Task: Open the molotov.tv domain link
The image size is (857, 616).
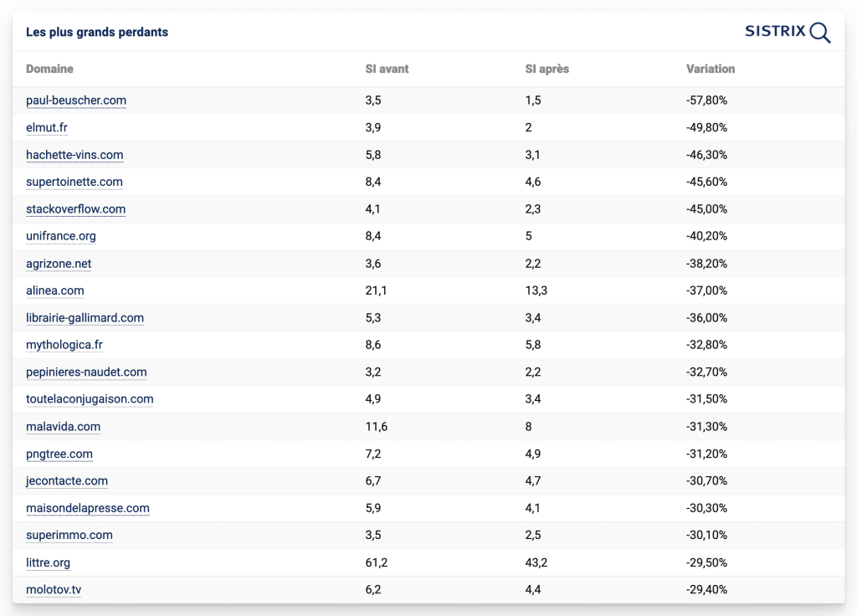Action: [54, 590]
